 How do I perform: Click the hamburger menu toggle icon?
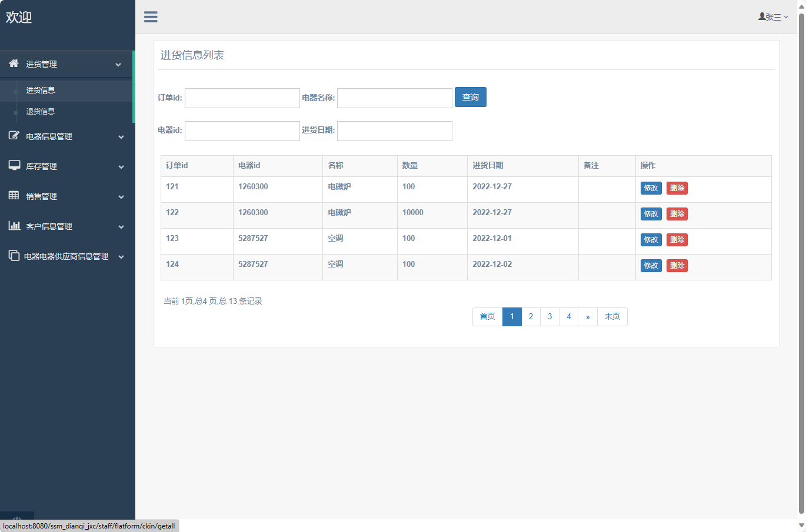[151, 17]
